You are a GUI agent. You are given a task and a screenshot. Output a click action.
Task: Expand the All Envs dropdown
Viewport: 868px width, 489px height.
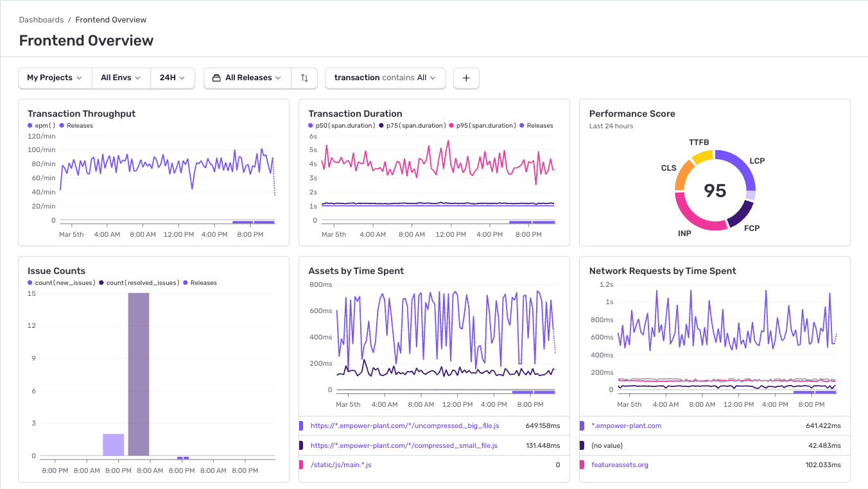(x=121, y=78)
